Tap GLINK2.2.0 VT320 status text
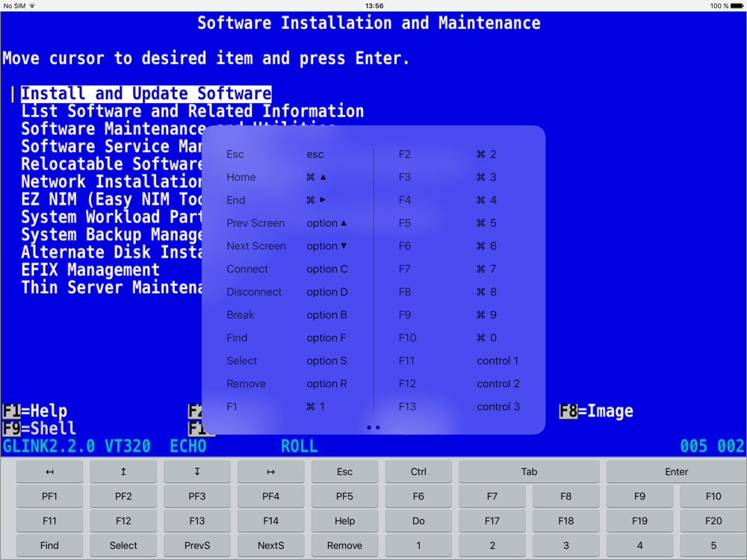The image size is (747, 560). 76,447
